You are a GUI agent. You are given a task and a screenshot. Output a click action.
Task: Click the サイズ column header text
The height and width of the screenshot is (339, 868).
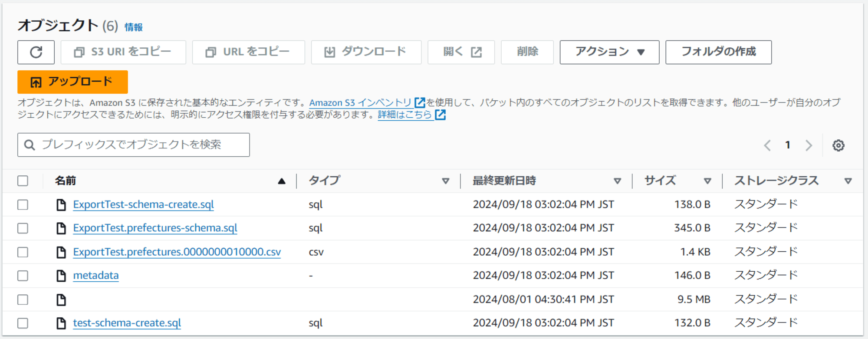[660, 181]
